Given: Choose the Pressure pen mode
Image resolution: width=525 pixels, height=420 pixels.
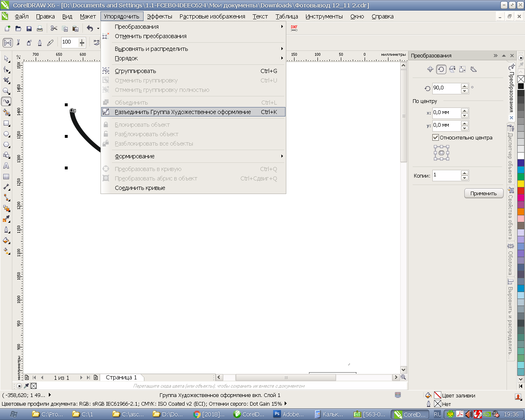Looking at the screenshot, I should [50, 42].
